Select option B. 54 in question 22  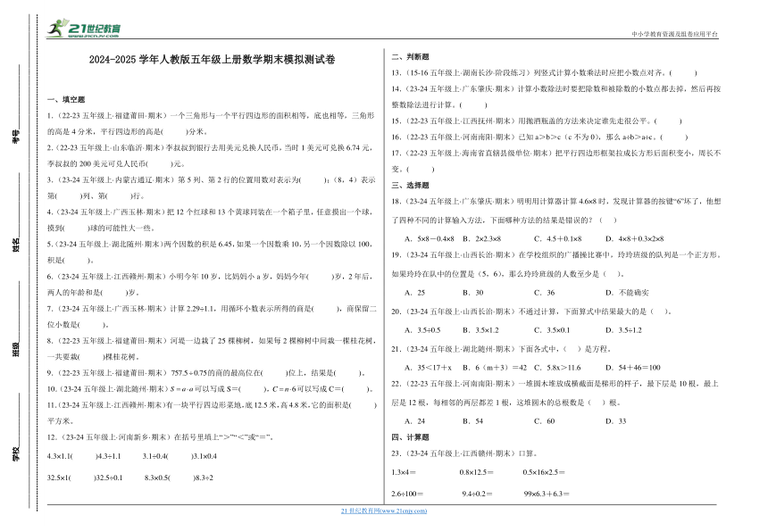click(473, 421)
